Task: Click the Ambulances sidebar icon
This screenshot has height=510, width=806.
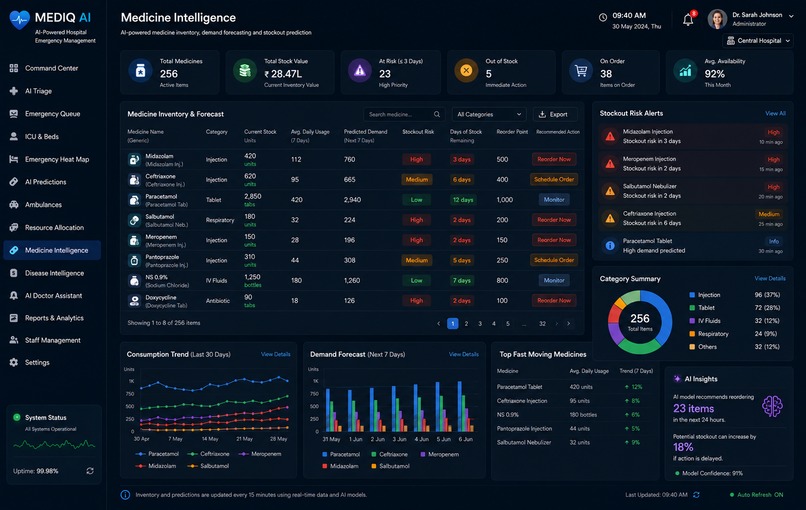Action: point(14,205)
